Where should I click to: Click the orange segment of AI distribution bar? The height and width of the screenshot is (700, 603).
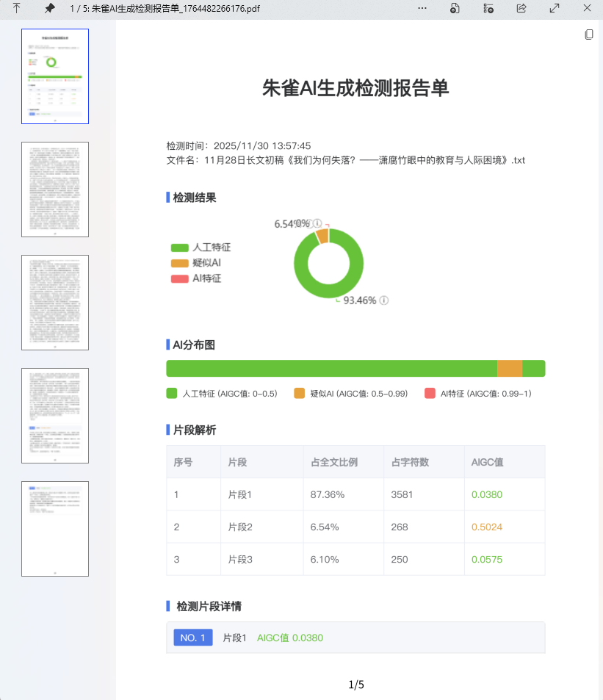point(510,369)
